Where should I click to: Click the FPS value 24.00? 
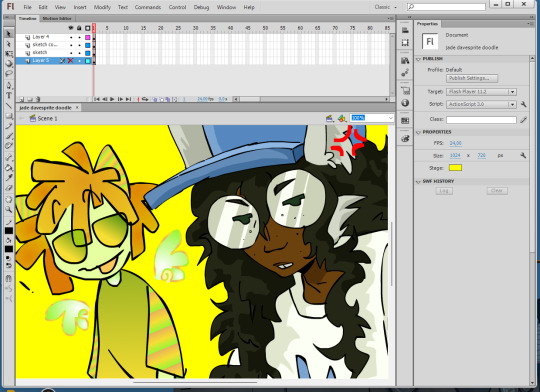tap(456, 143)
